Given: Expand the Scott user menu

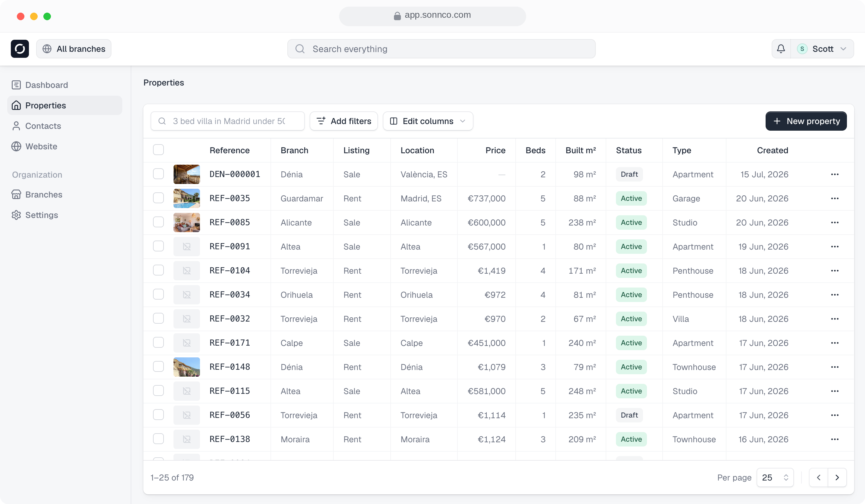Looking at the screenshot, I should coord(822,49).
